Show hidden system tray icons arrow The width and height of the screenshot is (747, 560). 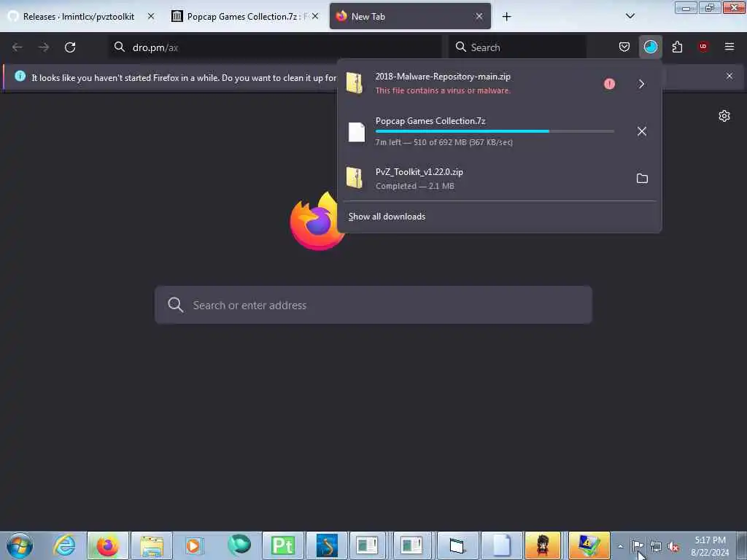[620, 546]
